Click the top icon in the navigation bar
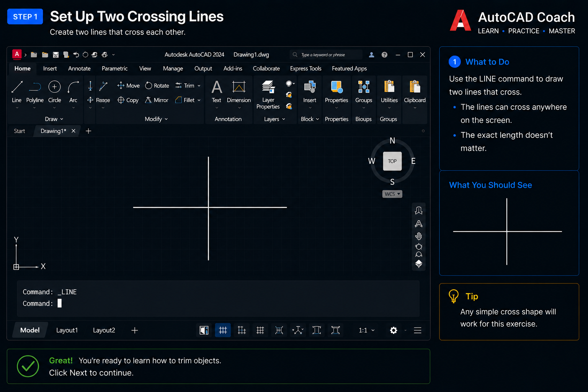Image resolution: width=588 pixels, height=392 pixels. coord(419,211)
